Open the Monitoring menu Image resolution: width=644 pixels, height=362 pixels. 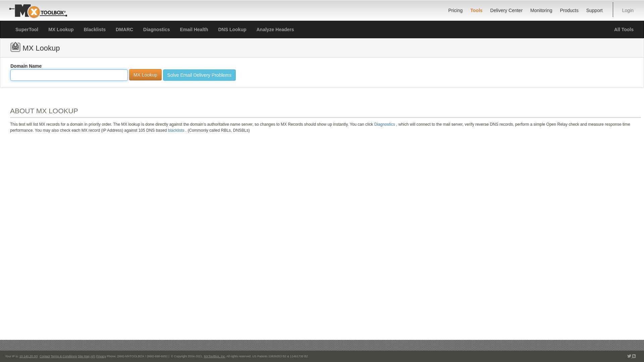coord(541,10)
